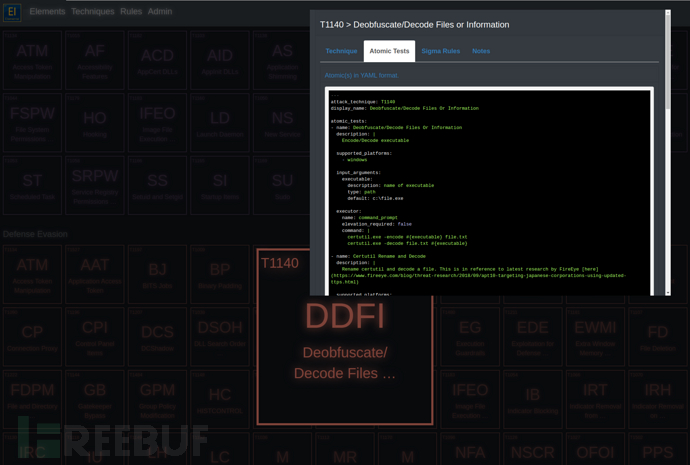Select the BJ BITS Jobs tile
Image resolution: width=690 pixels, height=465 pixels.
coord(157,274)
